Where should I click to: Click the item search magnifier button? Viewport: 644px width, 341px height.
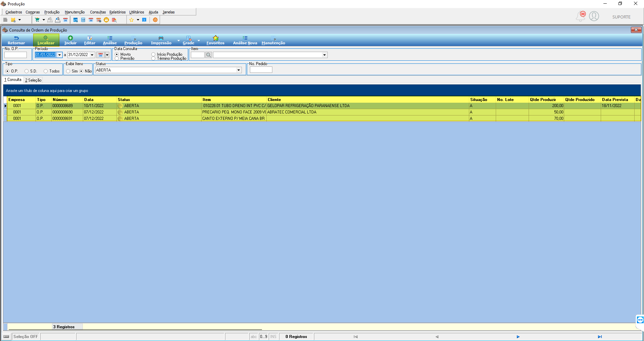coord(208,55)
